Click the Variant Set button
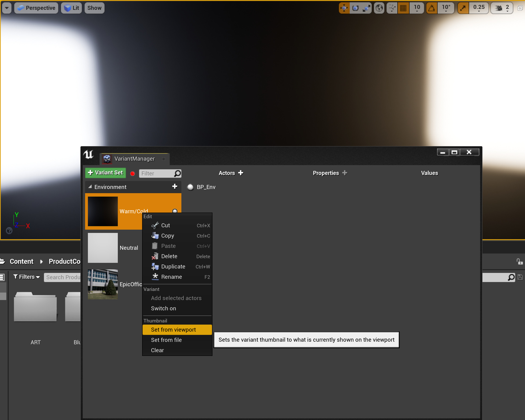The width and height of the screenshot is (525, 420). (105, 173)
